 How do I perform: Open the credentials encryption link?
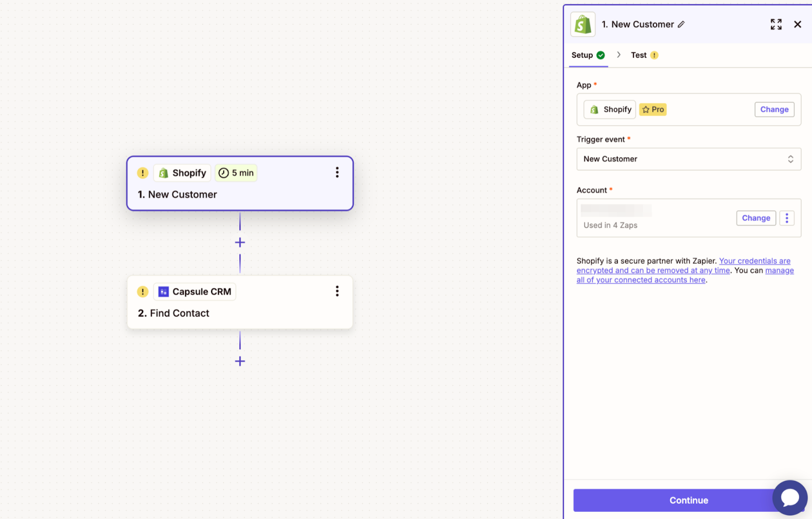tap(684, 266)
